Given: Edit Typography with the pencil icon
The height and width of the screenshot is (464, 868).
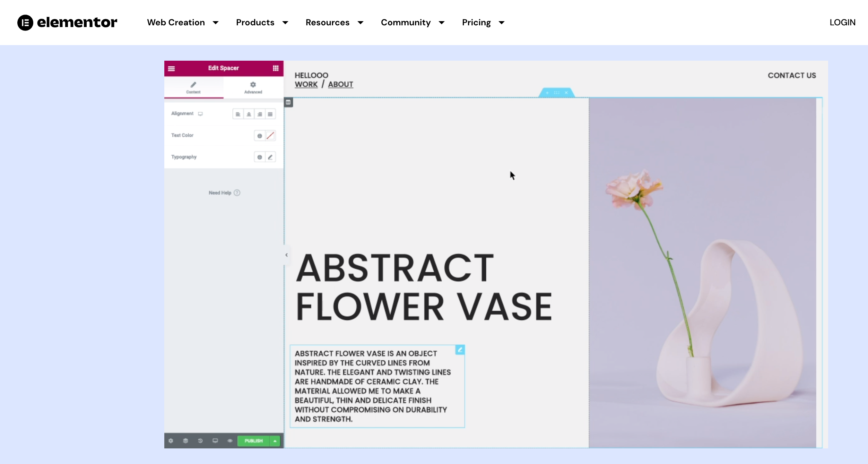Looking at the screenshot, I should (x=270, y=157).
